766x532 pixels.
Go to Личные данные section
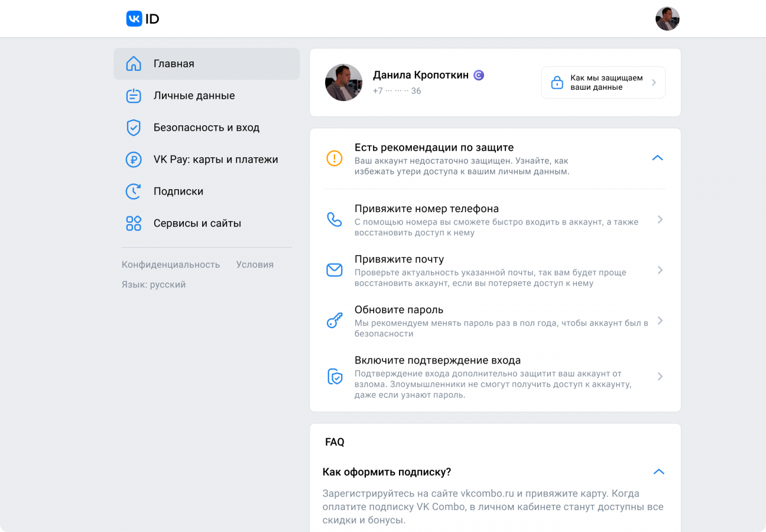coord(207,96)
